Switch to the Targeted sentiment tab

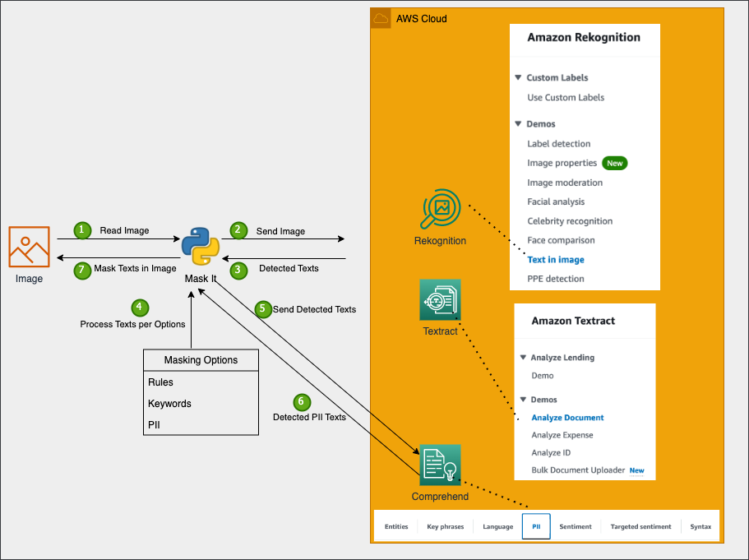point(640,526)
